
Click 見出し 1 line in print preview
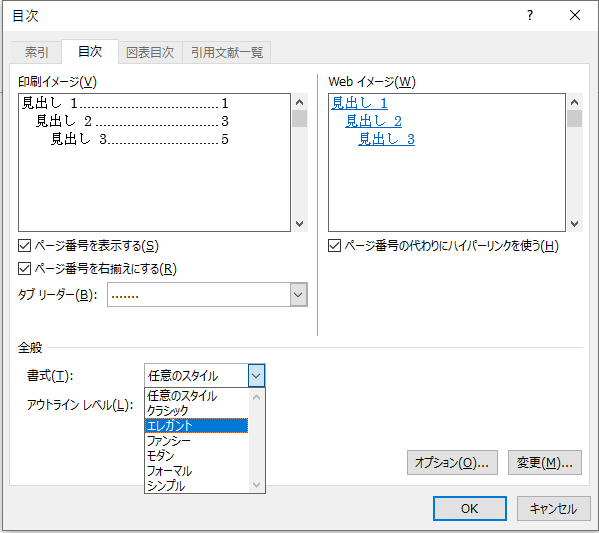(125, 103)
